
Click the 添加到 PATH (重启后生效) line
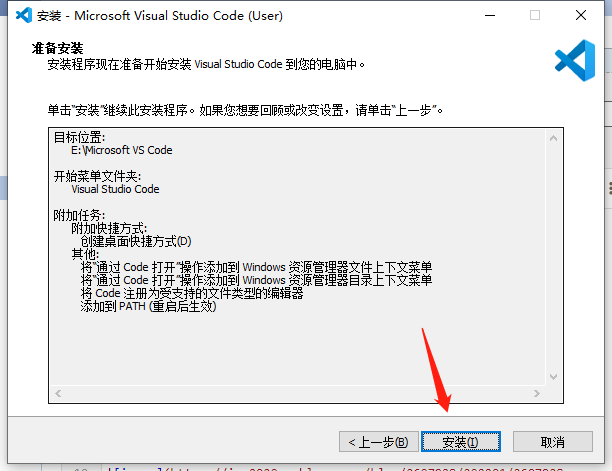click(x=148, y=306)
